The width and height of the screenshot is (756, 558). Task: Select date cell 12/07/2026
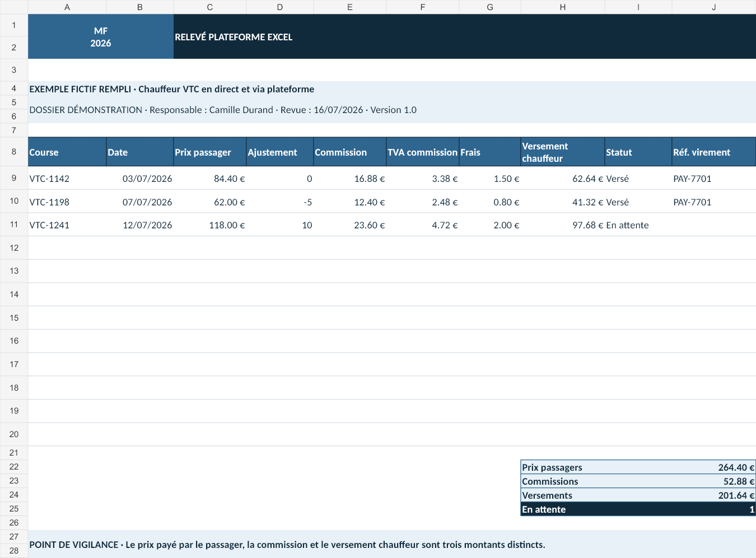140,225
